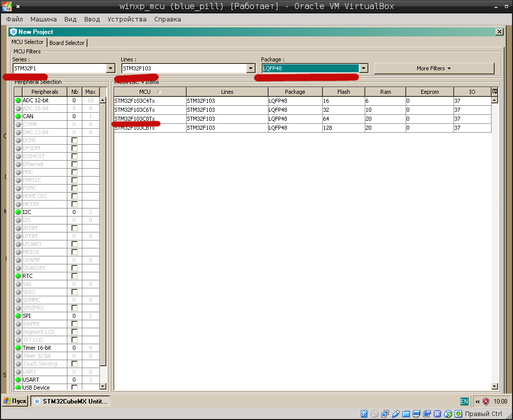Click the green status dot beside RTC
This screenshot has width=513, height=420.
(18, 276)
